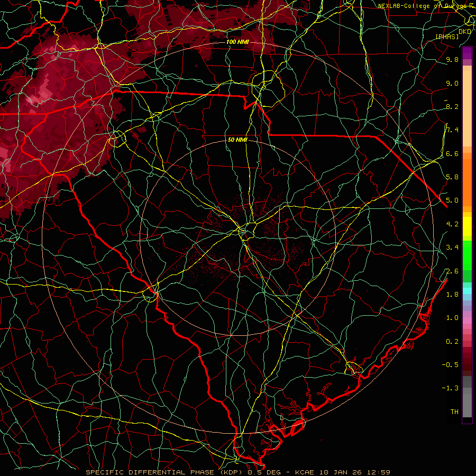Click the 3.4 legend value
Image resolution: width=476 pixels, height=476 pixels.
click(452, 248)
